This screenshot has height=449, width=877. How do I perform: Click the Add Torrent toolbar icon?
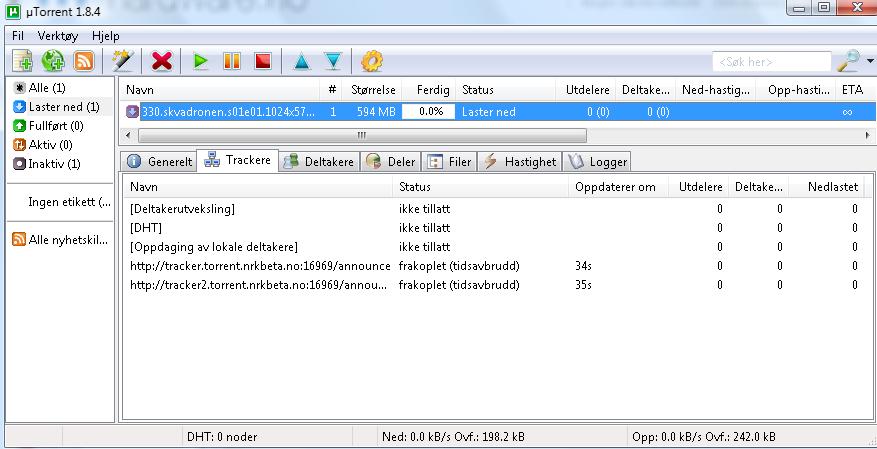(22, 61)
